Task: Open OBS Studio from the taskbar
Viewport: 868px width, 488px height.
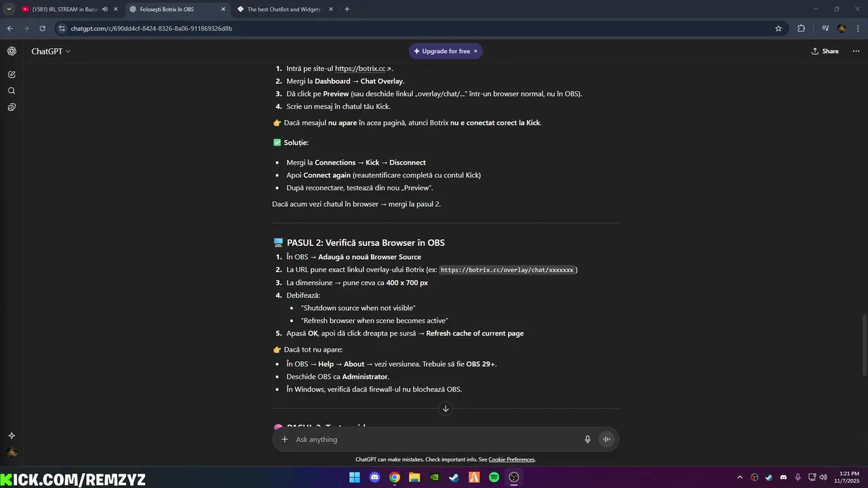Action: (514, 477)
